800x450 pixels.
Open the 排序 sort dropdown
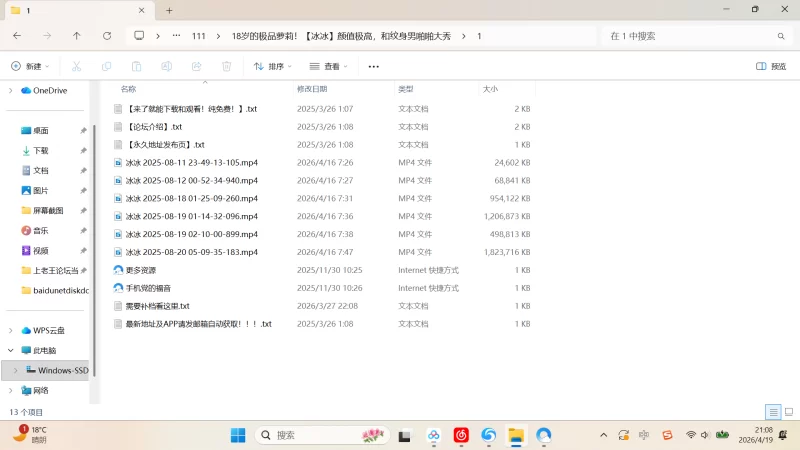pos(273,66)
